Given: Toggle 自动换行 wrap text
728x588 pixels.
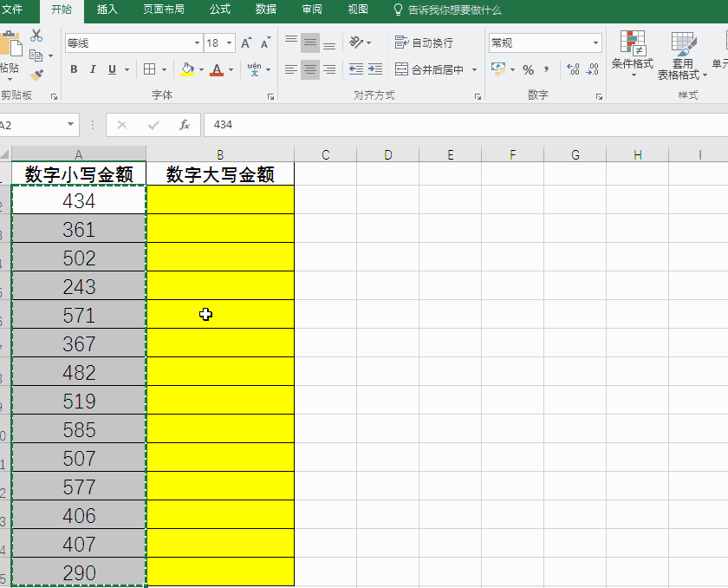Looking at the screenshot, I should 424,42.
